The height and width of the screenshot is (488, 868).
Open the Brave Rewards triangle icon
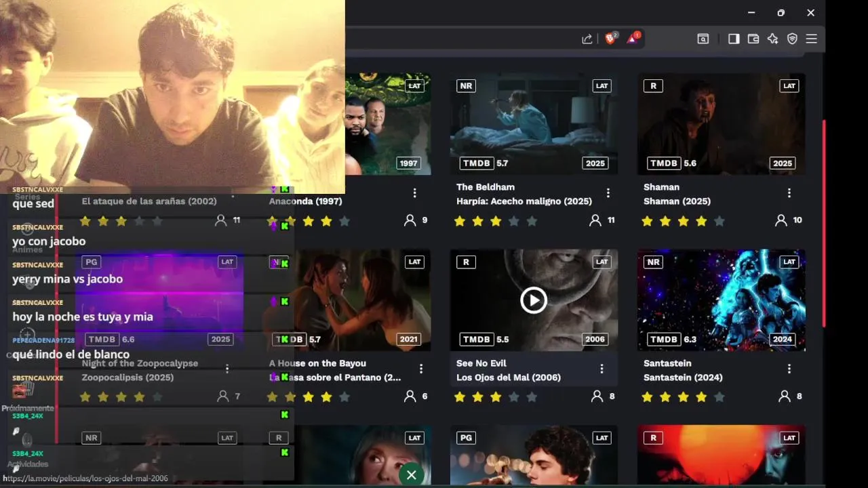[x=633, y=39]
